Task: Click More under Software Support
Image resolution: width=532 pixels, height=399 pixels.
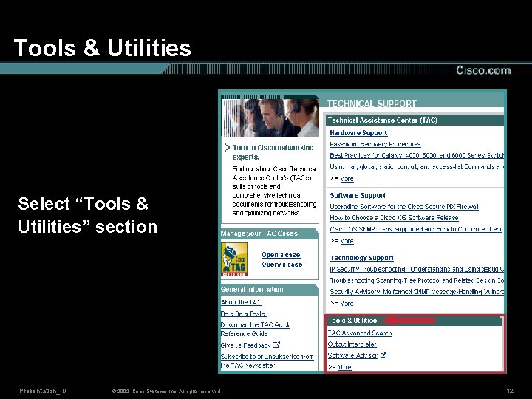Action: click(347, 241)
